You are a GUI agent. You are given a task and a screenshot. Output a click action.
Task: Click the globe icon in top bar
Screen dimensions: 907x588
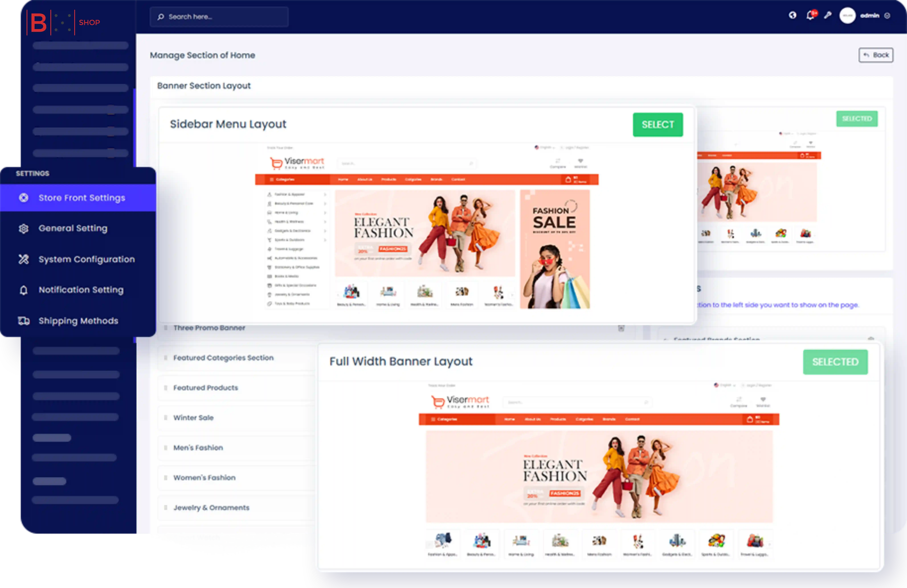click(793, 15)
